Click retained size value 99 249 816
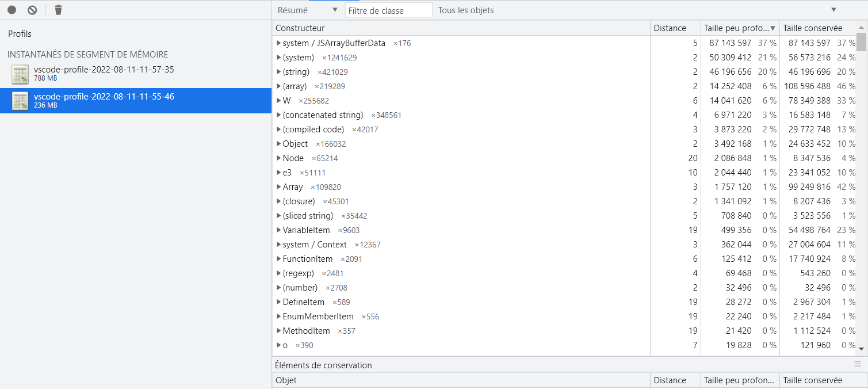The width and height of the screenshot is (868, 389). pyautogui.click(x=811, y=187)
